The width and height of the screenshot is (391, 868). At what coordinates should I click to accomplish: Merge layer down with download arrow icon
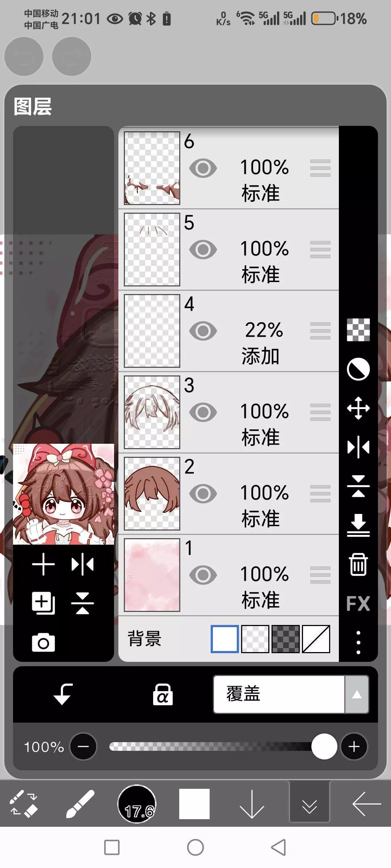(x=358, y=525)
